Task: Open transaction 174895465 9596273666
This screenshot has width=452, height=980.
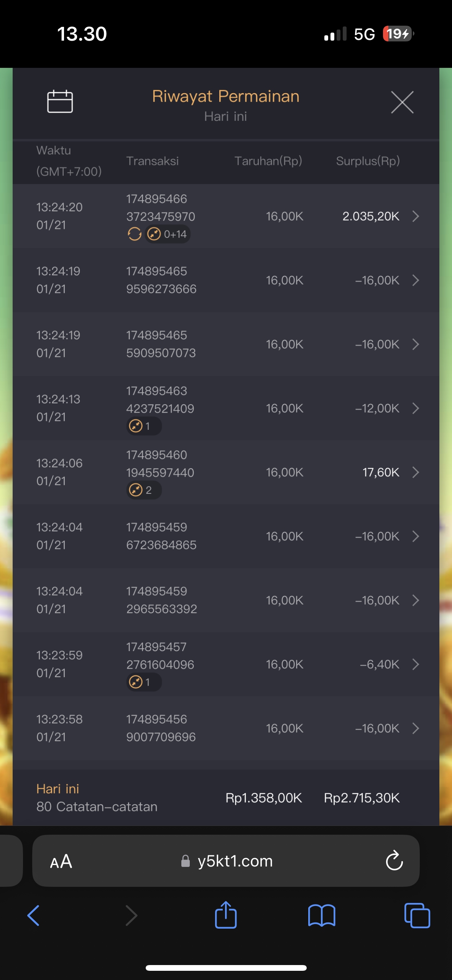Action: pyautogui.click(x=161, y=280)
